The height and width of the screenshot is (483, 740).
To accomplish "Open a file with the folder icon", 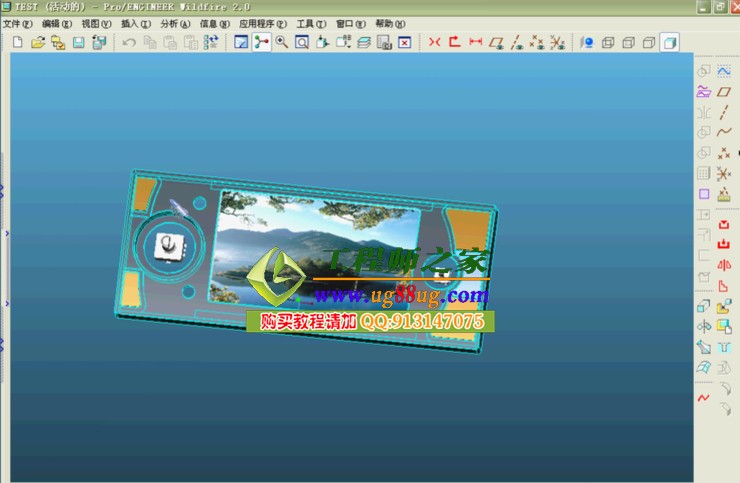I will coord(38,43).
